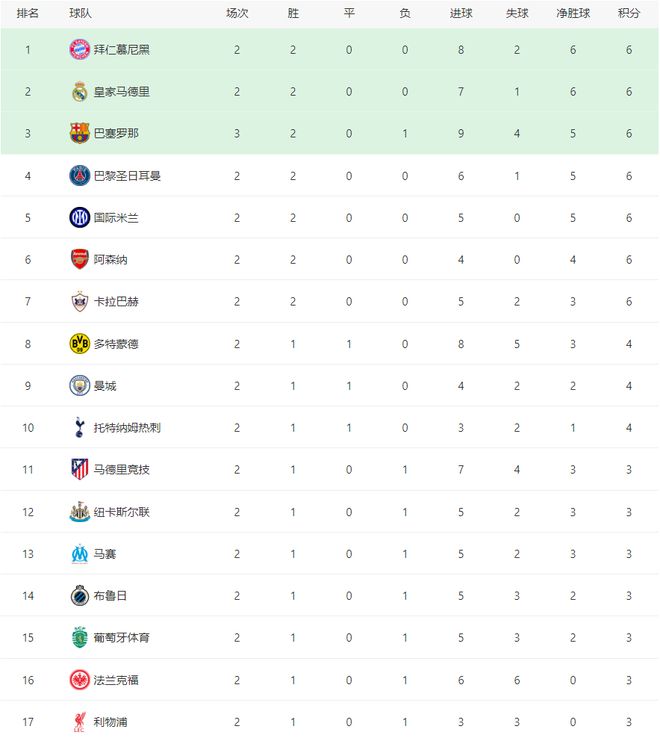The height and width of the screenshot is (738, 660).
Task: Click the 纽卡斯尔联 team name
Action: (122, 511)
